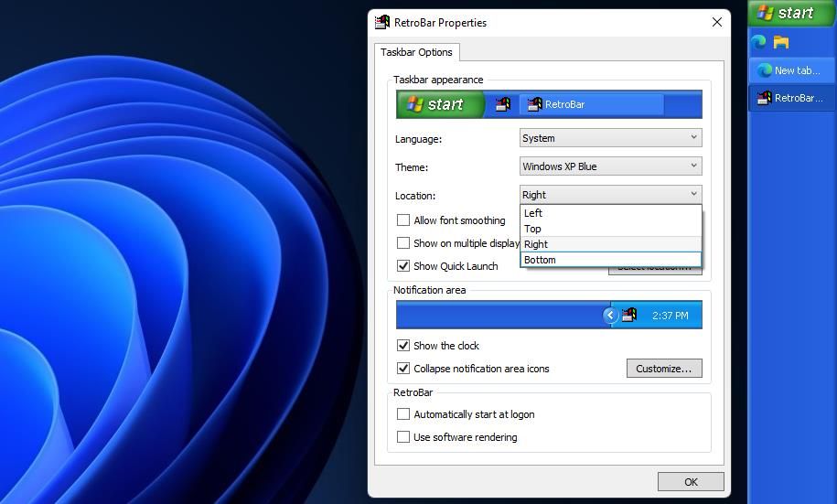837x504 pixels.
Task: Select the RetroBar task on the taskbar
Action: (x=791, y=98)
